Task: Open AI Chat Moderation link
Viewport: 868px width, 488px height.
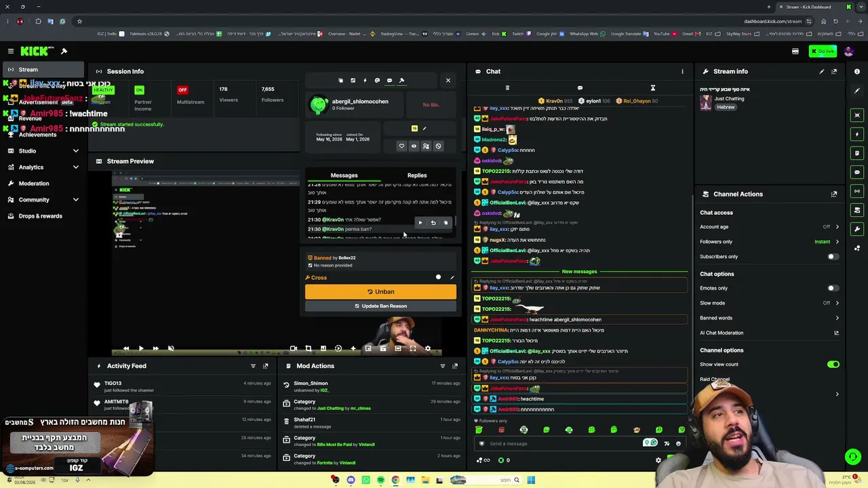Action: pyautogui.click(x=770, y=333)
